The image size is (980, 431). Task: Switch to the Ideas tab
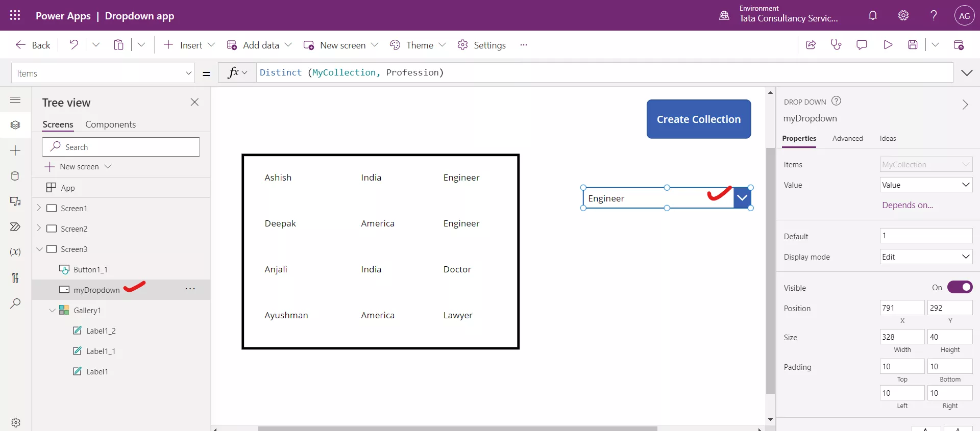888,138
